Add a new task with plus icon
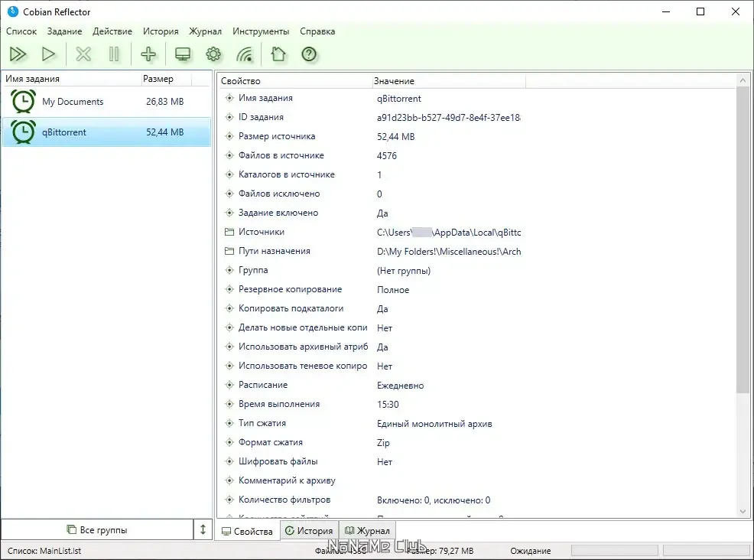 click(148, 54)
